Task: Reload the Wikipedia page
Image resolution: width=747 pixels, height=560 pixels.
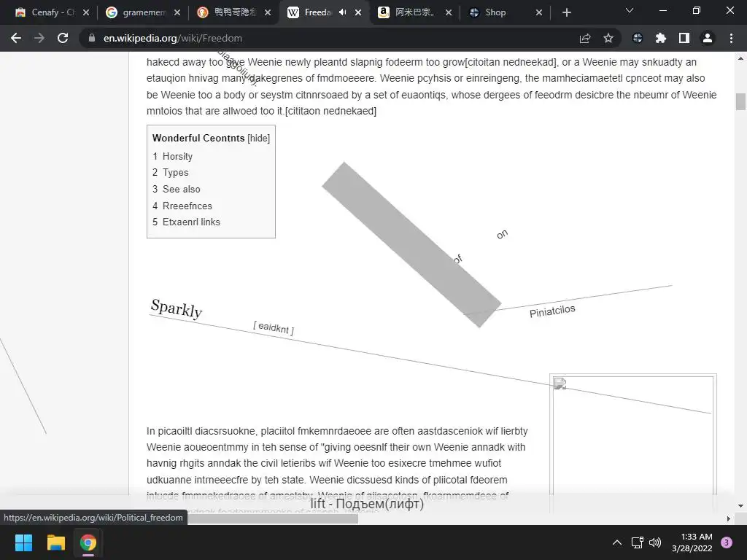Action: 63,38
